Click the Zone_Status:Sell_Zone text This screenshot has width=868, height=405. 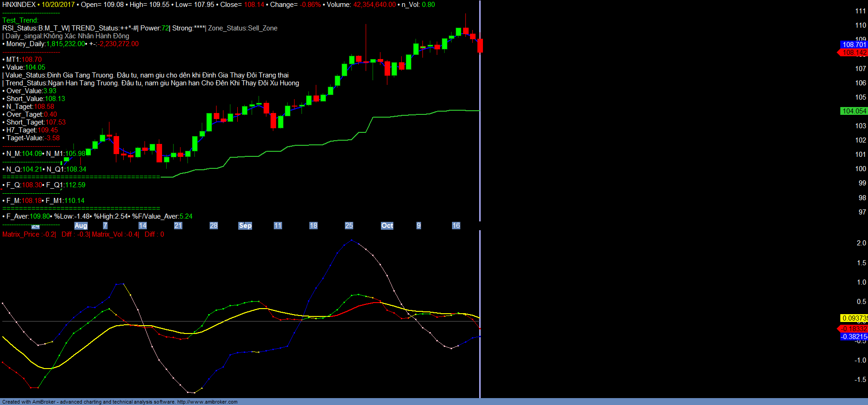(x=242, y=28)
